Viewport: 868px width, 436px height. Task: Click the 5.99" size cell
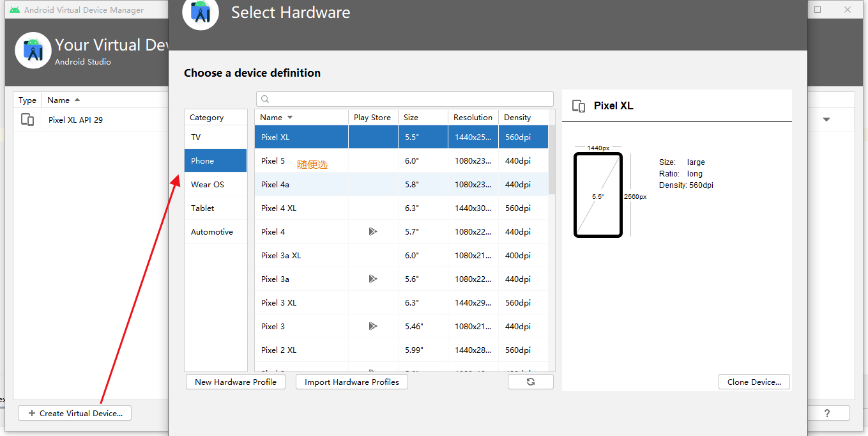coord(423,350)
